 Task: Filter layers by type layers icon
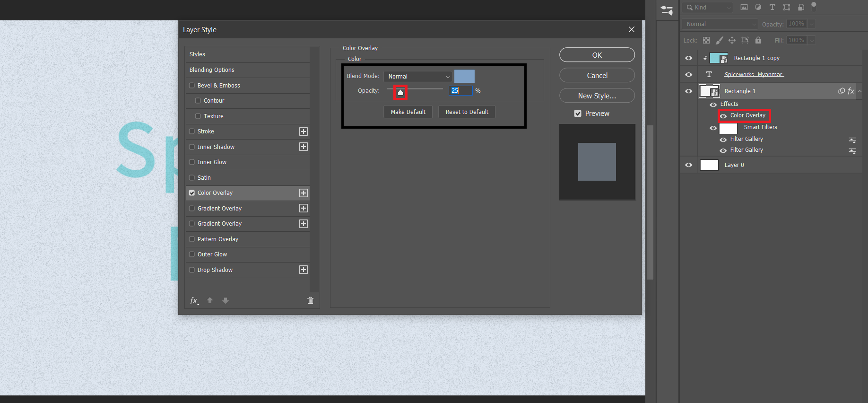(x=772, y=7)
